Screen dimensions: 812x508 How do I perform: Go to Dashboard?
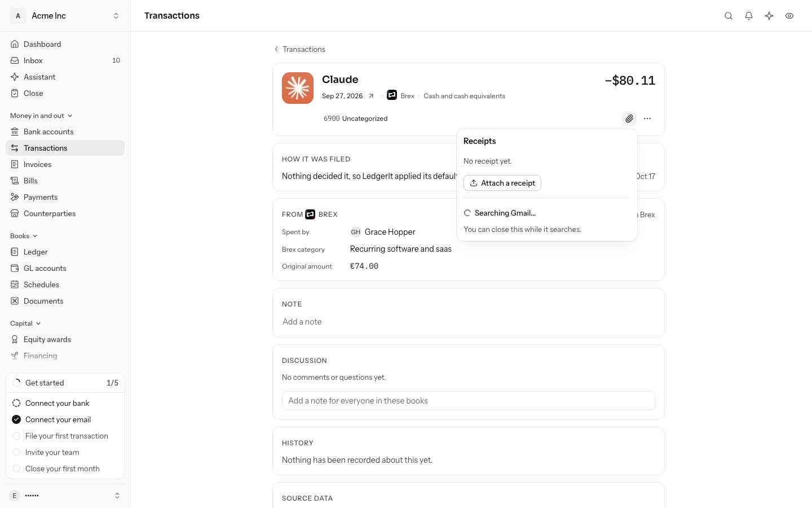[x=65, y=44]
